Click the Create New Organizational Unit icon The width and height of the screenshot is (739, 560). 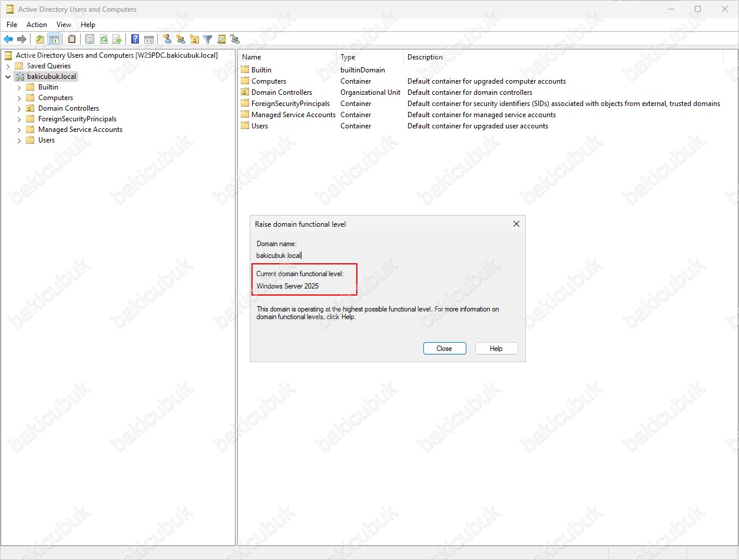pos(194,39)
